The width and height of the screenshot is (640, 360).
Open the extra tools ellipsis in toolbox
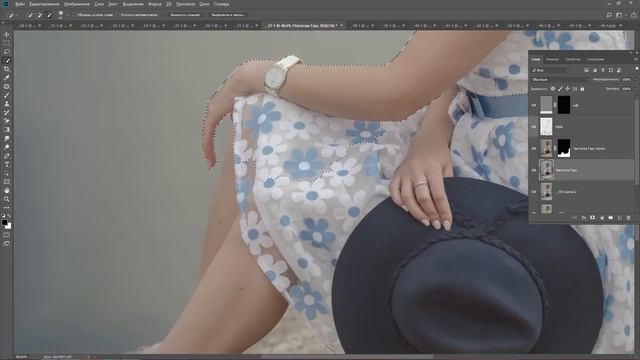7,207
